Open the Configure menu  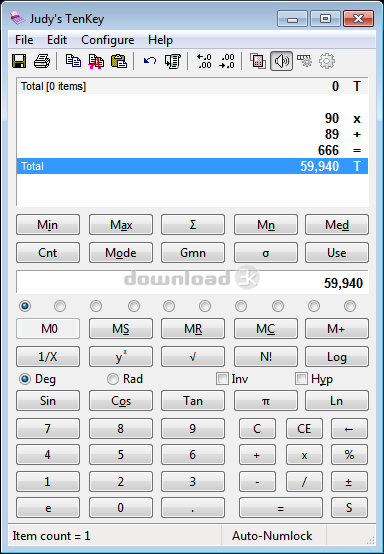(108, 40)
